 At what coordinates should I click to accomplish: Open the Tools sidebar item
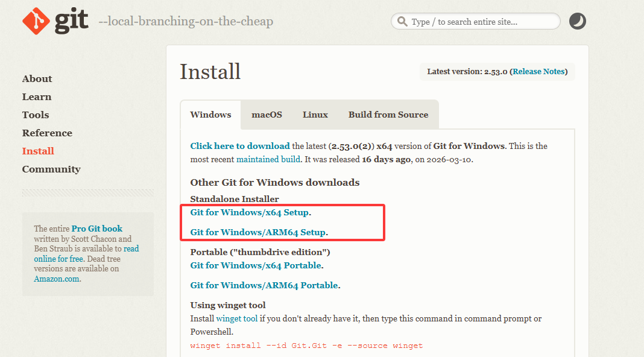click(x=36, y=115)
